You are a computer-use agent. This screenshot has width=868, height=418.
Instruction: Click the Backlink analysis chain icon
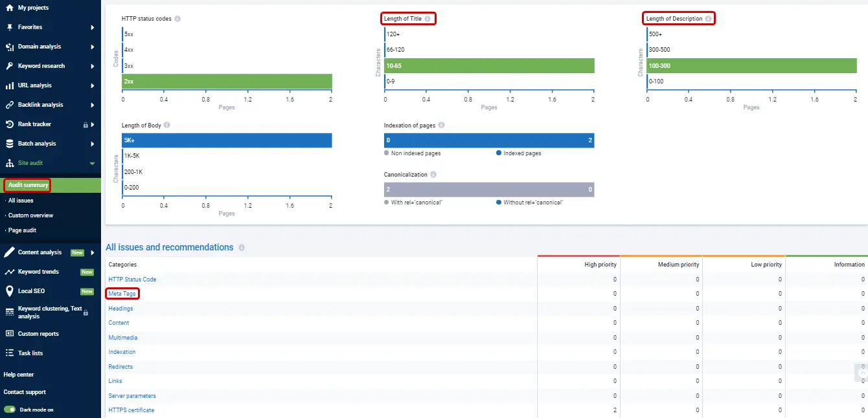(9, 105)
